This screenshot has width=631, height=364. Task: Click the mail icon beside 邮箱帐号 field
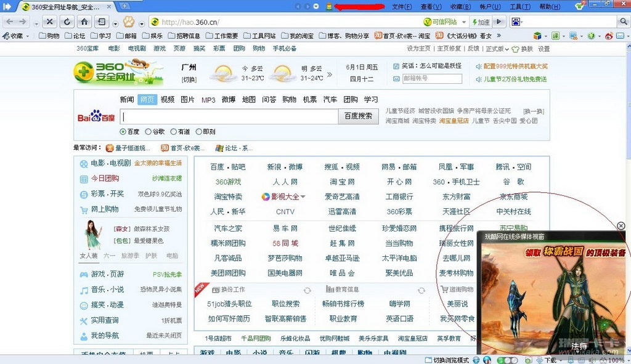coord(396,79)
